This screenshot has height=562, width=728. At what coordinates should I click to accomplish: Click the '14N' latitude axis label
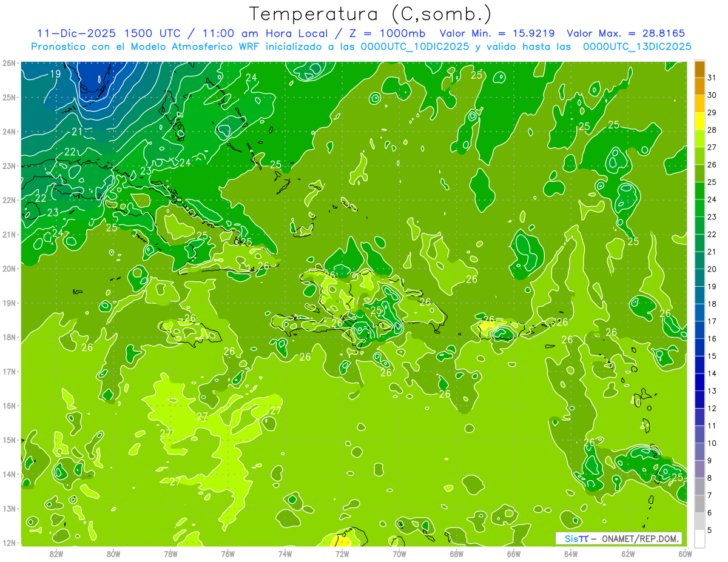tap(9, 474)
